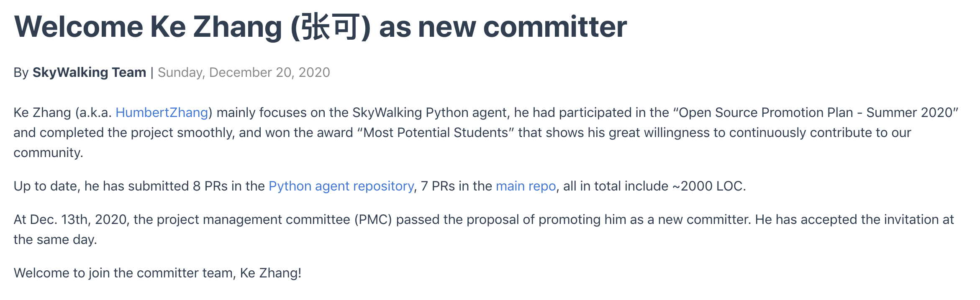This screenshot has height=300, width=980.
Task: Click the SkyWalking Team author name
Action: pyautogui.click(x=89, y=73)
